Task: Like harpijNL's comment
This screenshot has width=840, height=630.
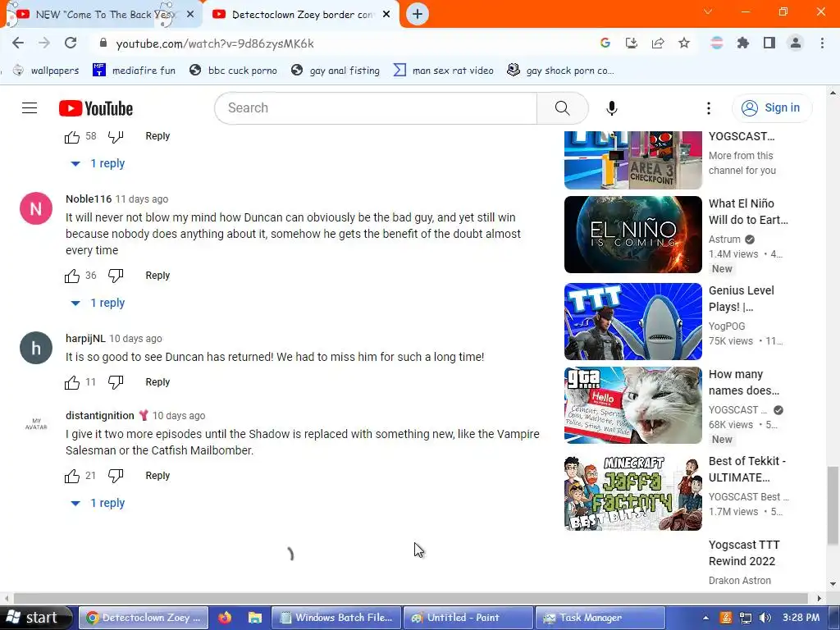Action: click(x=72, y=382)
